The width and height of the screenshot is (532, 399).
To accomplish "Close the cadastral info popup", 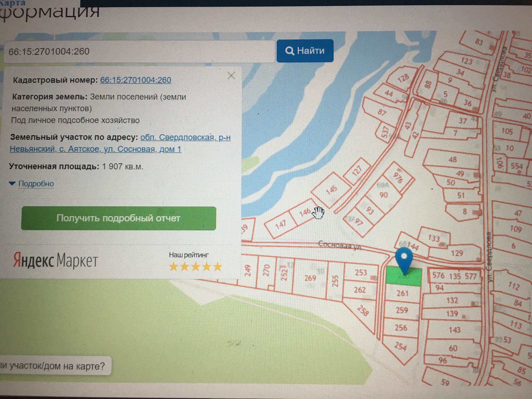I will tap(231, 76).
